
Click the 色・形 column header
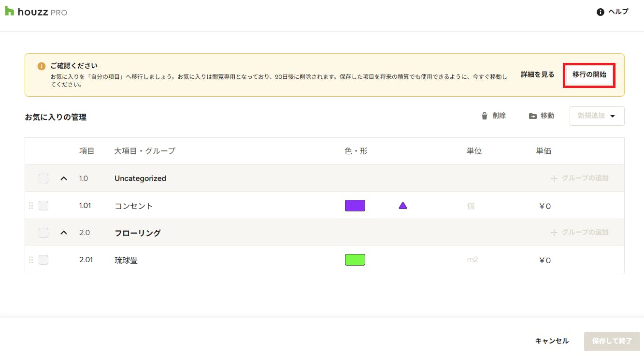357,151
